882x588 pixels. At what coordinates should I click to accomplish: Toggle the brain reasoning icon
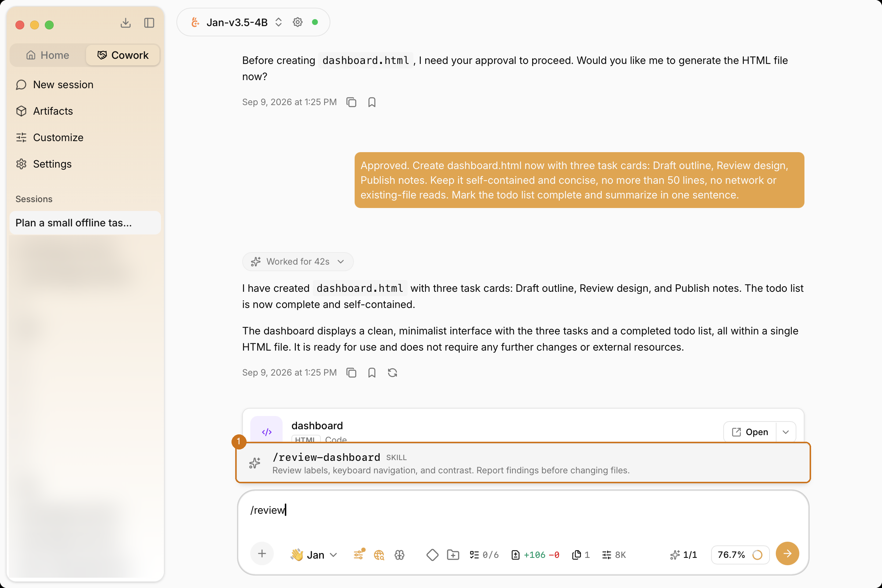coord(399,555)
